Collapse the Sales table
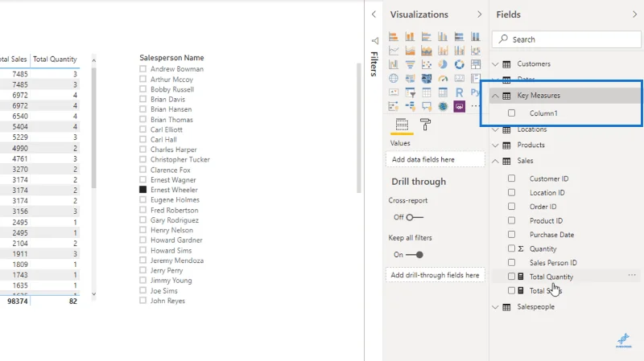The height and width of the screenshot is (361, 644). pos(495,161)
